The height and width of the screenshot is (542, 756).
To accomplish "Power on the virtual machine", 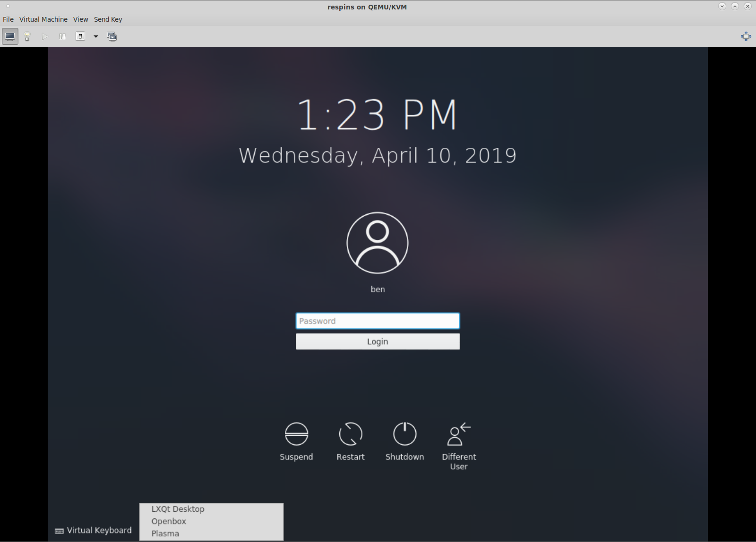I will [x=45, y=36].
